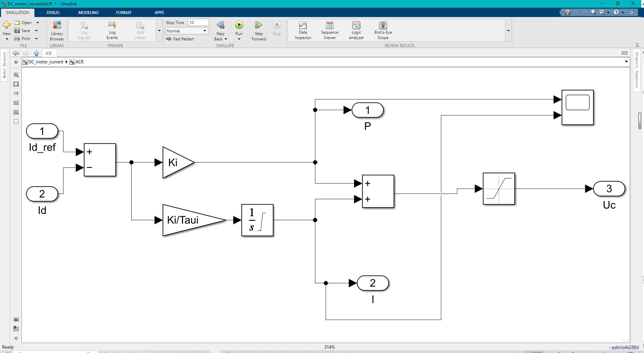Switch to the MODELING ribbon tab
Image resolution: width=644 pixels, height=353 pixels.
tap(88, 12)
